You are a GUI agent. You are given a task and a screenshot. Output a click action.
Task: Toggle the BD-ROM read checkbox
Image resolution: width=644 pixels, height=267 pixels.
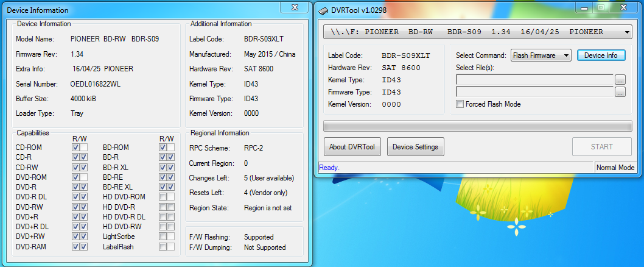(163, 148)
